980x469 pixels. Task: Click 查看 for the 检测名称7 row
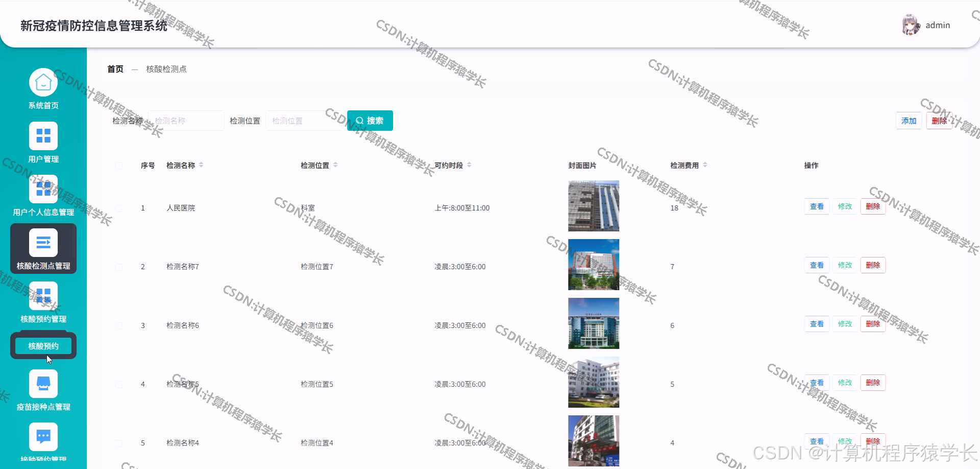click(817, 265)
